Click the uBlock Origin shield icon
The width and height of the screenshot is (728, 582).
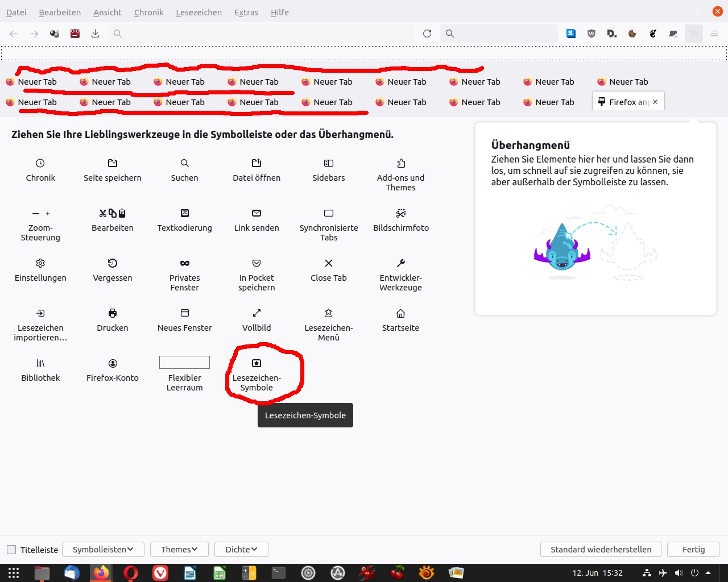pos(591,34)
